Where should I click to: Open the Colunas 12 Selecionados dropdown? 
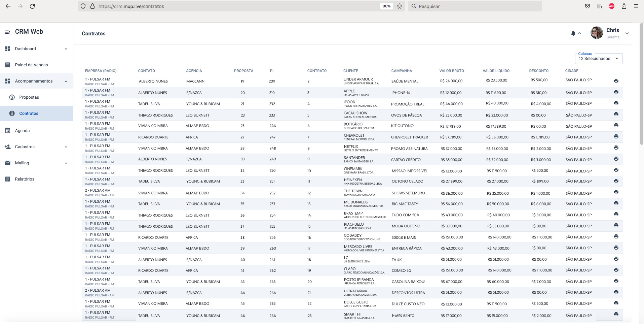click(599, 58)
